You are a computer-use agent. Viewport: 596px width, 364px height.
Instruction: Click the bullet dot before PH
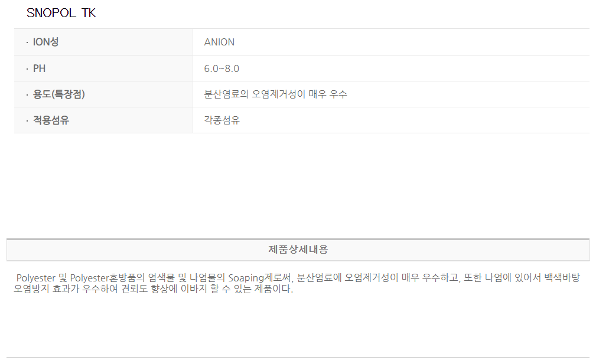pos(27,69)
